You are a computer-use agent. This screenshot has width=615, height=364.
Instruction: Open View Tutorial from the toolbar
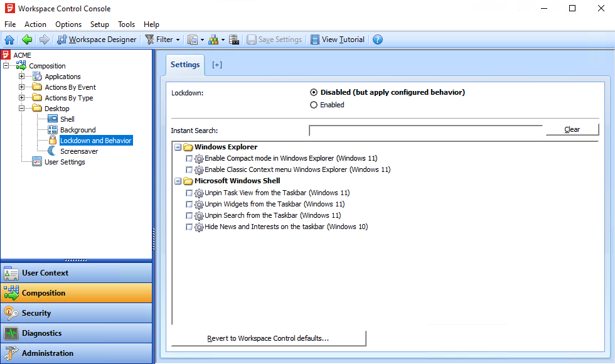coord(338,40)
